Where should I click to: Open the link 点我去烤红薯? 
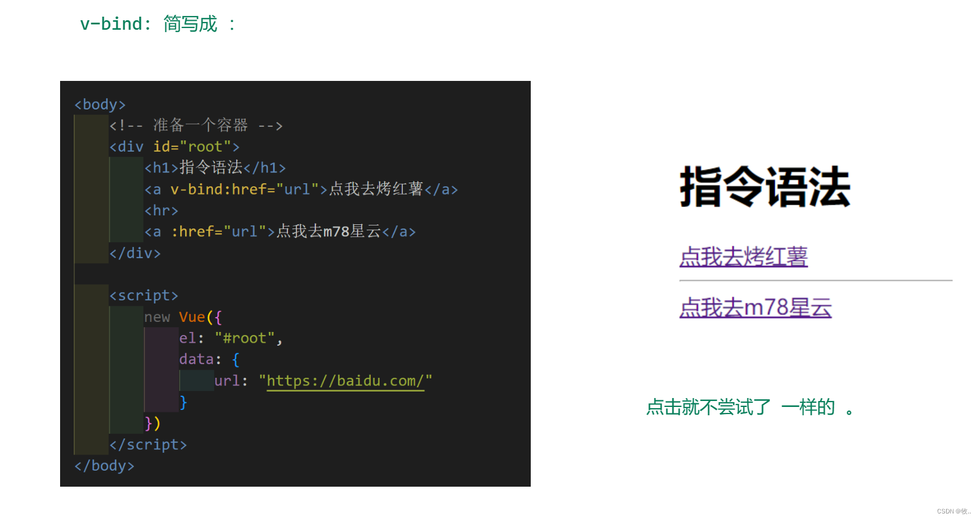pyautogui.click(x=743, y=257)
